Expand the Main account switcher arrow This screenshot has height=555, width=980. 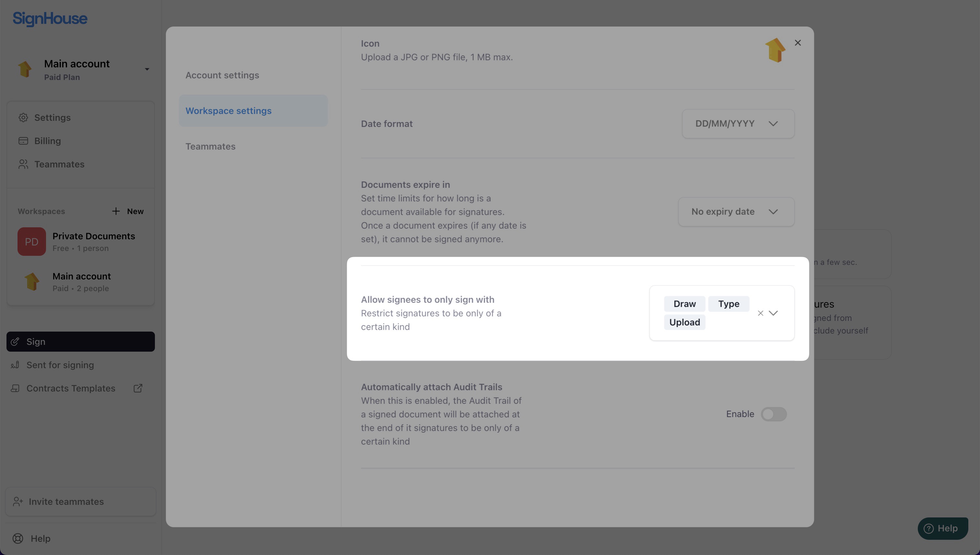[x=147, y=69]
